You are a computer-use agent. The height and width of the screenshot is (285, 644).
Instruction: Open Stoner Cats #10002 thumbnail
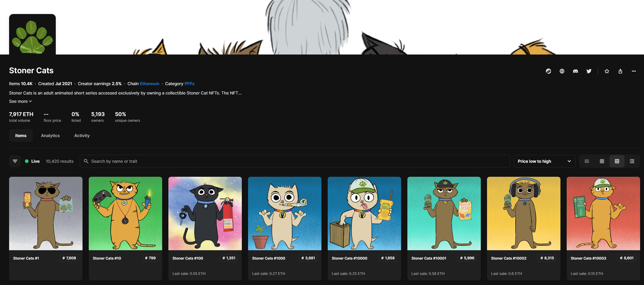point(524,213)
